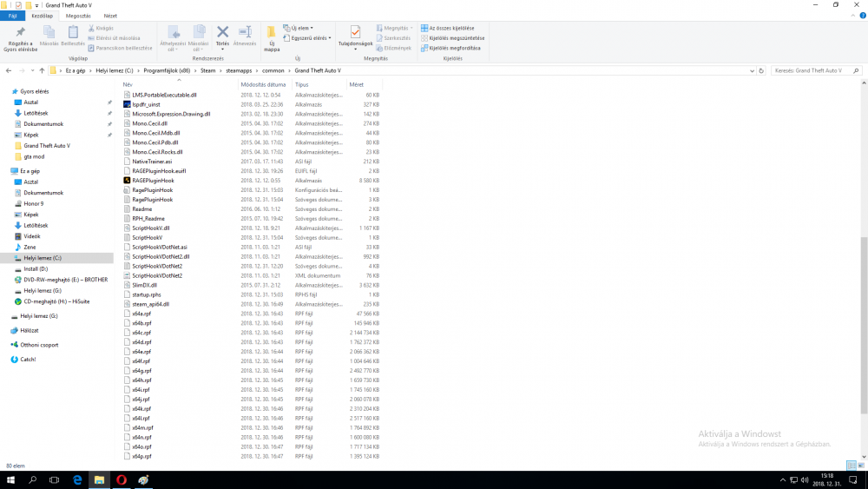868x489 pixels.
Task: Click the Átnevezés rename icon
Action: (245, 36)
